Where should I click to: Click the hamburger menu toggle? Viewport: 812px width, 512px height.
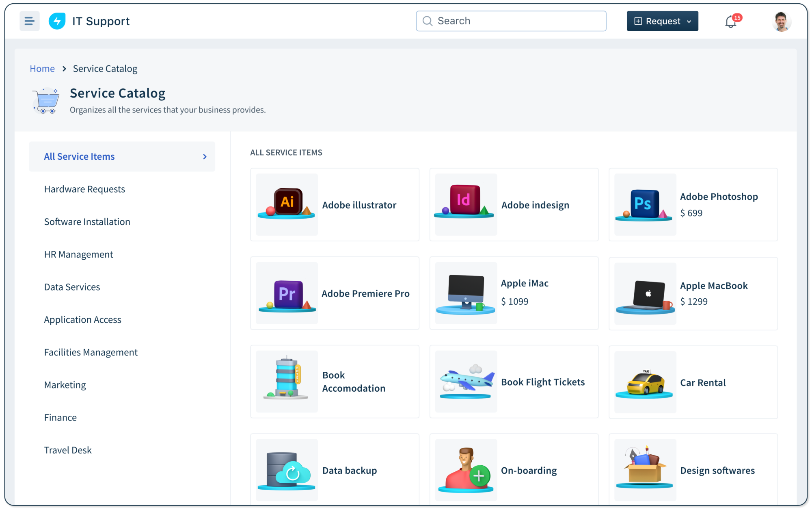pyautogui.click(x=29, y=21)
